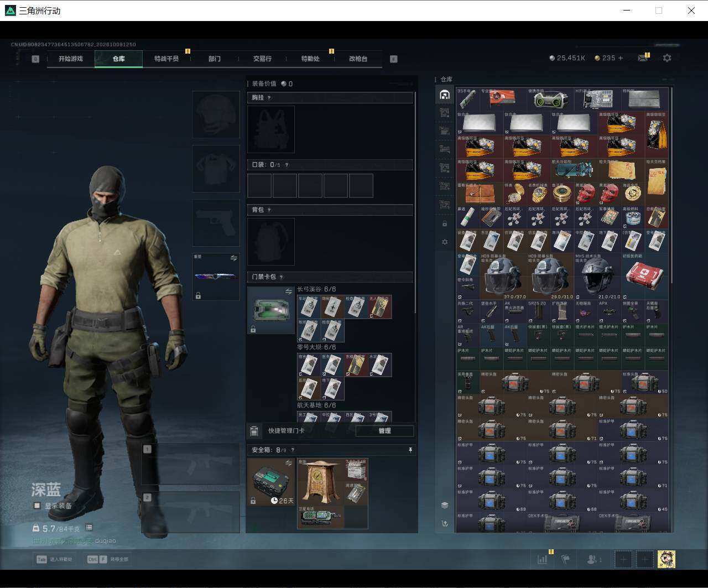Click the empty chest rig slot
The height and width of the screenshot is (588, 708).
tap(270, 129)
